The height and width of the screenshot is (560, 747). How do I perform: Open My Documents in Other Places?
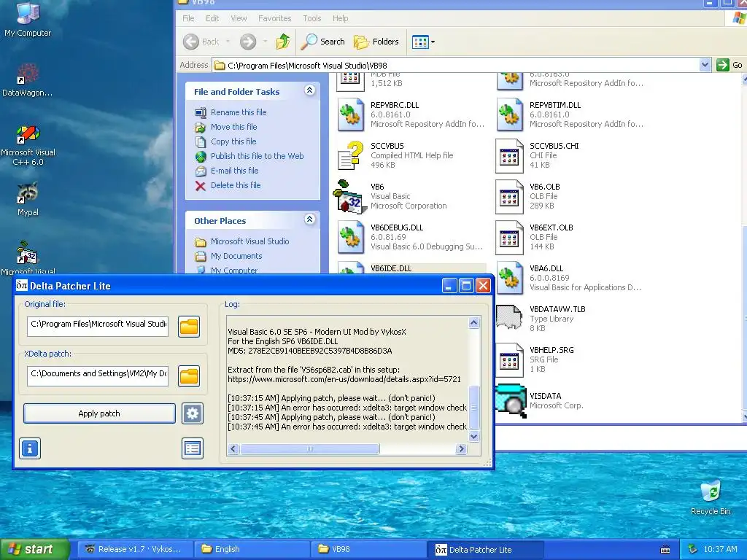click(236, 256)
